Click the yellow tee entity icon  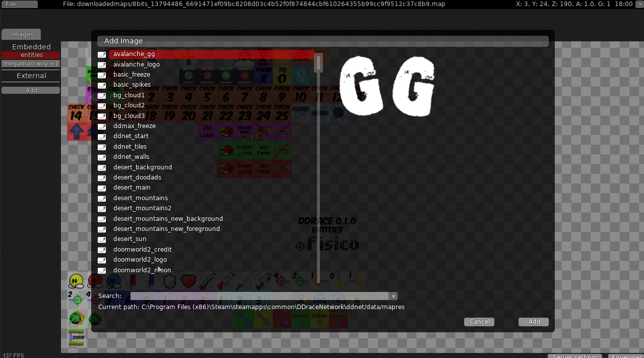(x=76, y=281)
